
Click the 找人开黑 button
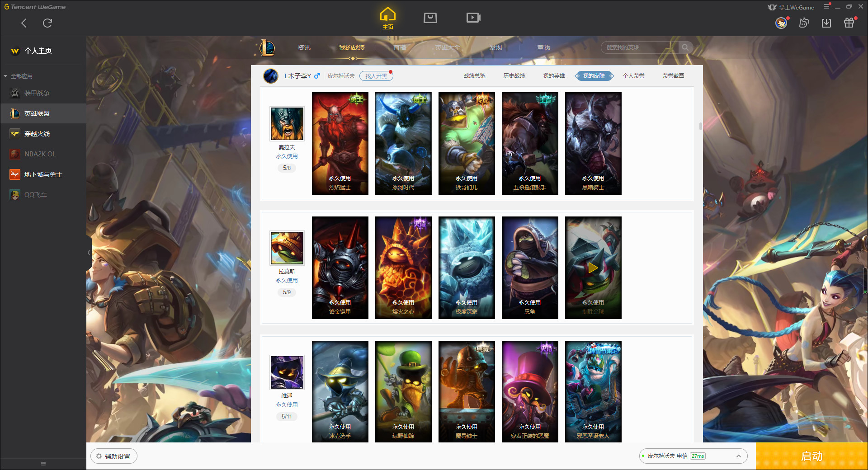click(376, 76)
